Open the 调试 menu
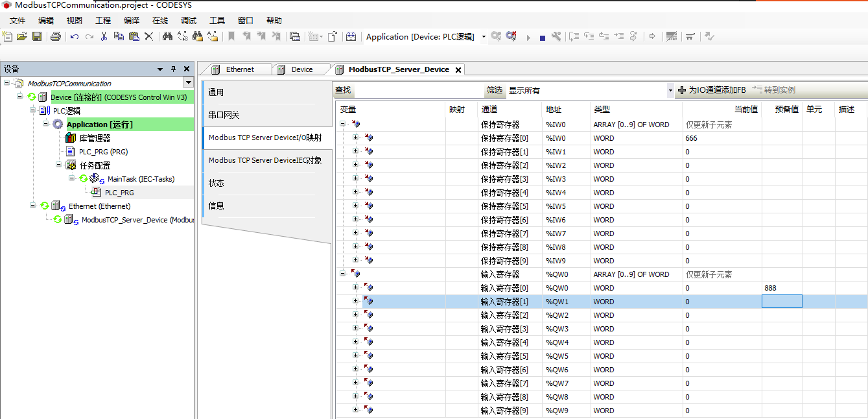Image resolution: width=868 pixels, height=419 pixels. 189,20
